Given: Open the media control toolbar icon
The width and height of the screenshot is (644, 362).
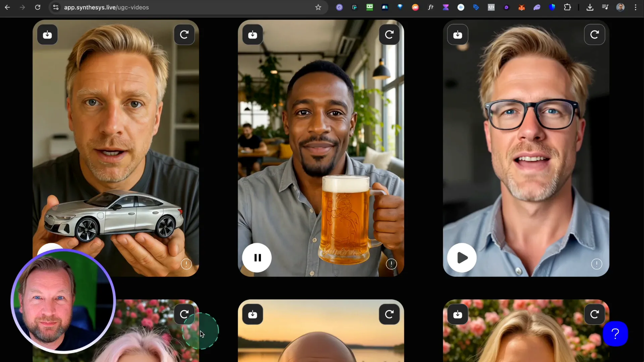Looking at the screenshot, I should click(605, 7).
